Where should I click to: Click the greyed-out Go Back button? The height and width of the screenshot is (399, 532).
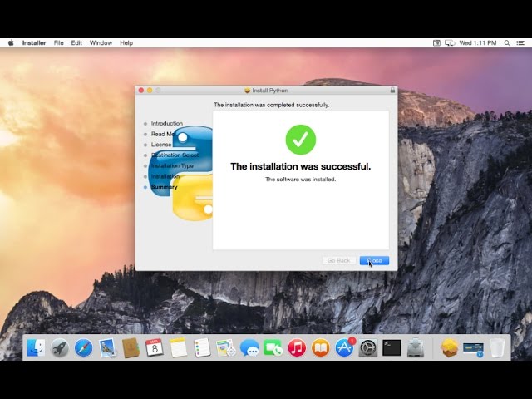click(338, 260)
